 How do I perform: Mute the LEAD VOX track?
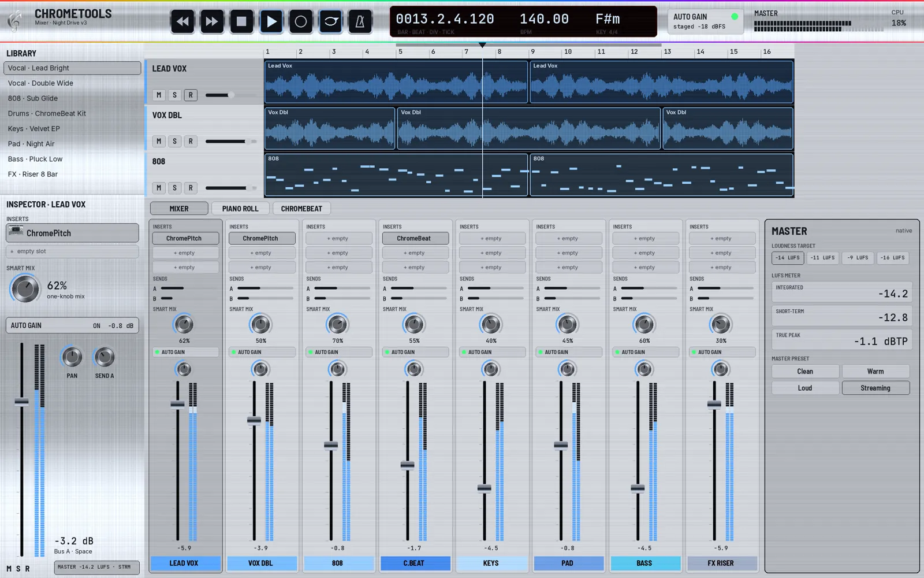[x=159, y=95]
